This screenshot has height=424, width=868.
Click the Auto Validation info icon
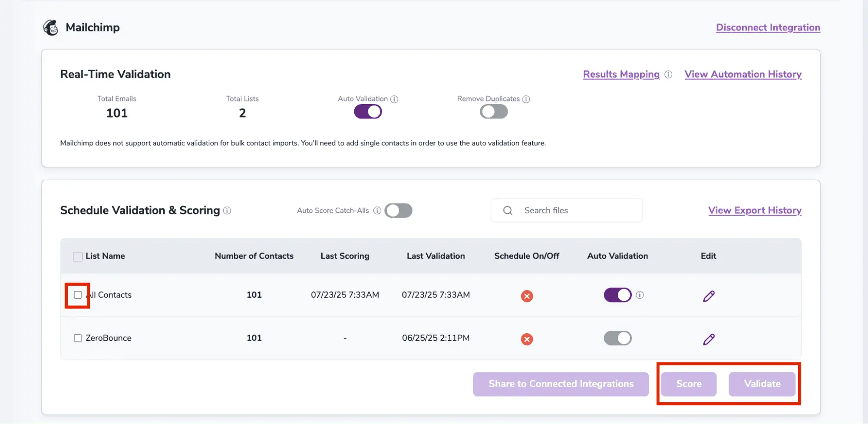[x=394, y=99]
